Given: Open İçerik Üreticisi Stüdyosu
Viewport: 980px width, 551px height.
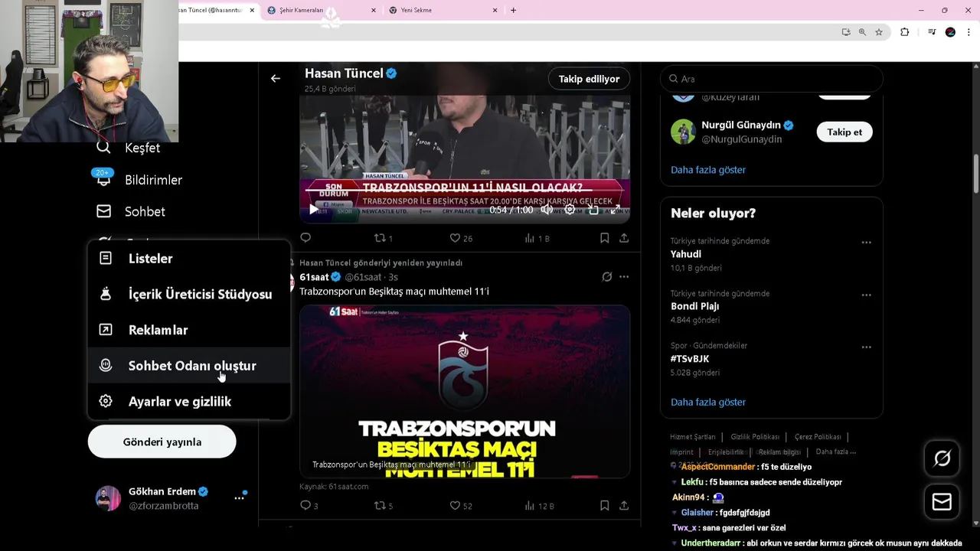Looking at the screenshot, I should pos(189,294).
